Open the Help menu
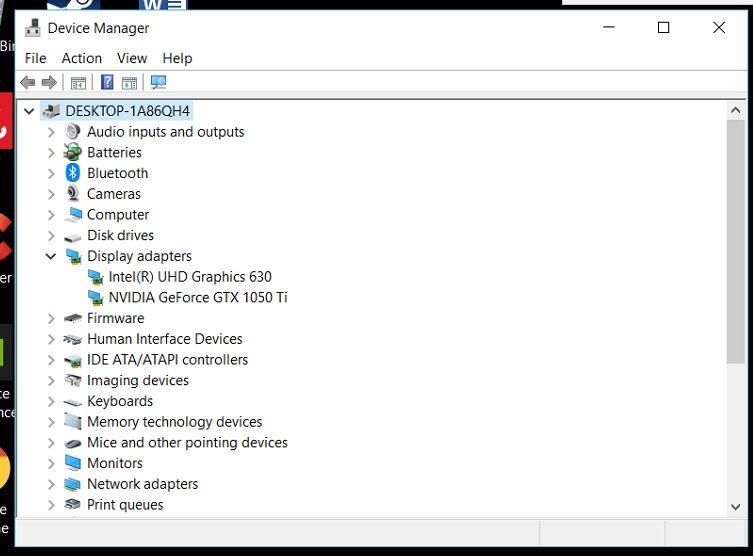The height and width of the screenshot is (556, 753). point(177,58)
